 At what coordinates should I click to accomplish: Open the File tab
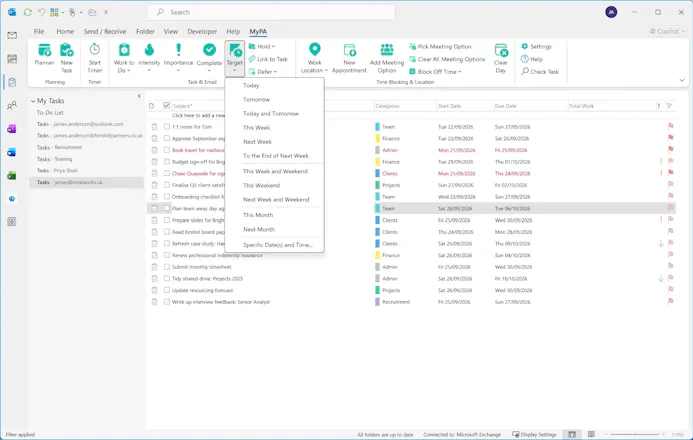39,31
